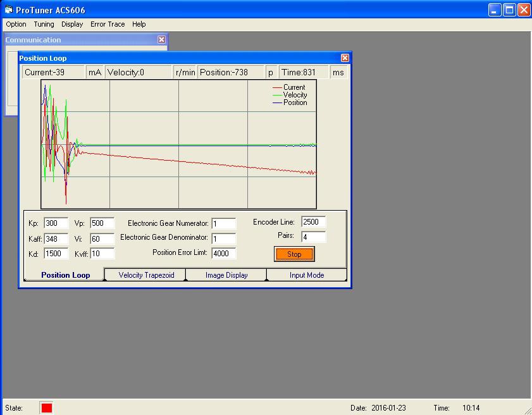Close the Position Loop window
Image resolution: width=532 pixels, height=415 pixels.
pyautogui.click(x=345, y=58)
